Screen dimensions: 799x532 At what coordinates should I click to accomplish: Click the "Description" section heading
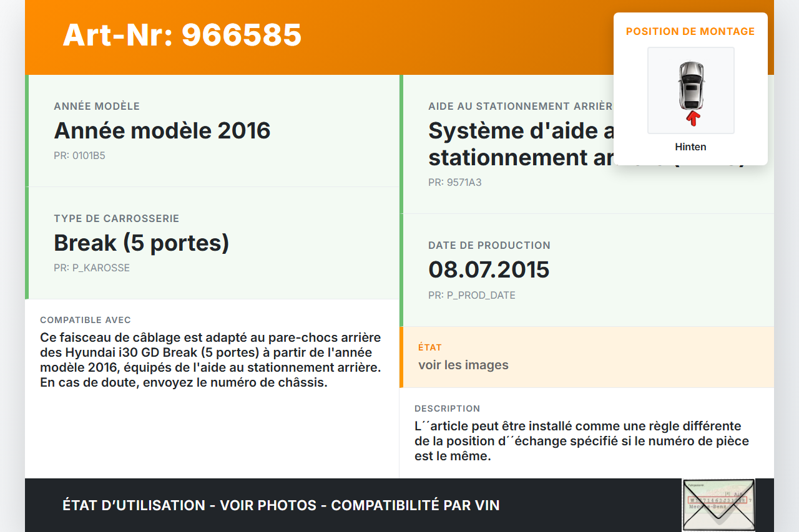[x=447, y=409]
